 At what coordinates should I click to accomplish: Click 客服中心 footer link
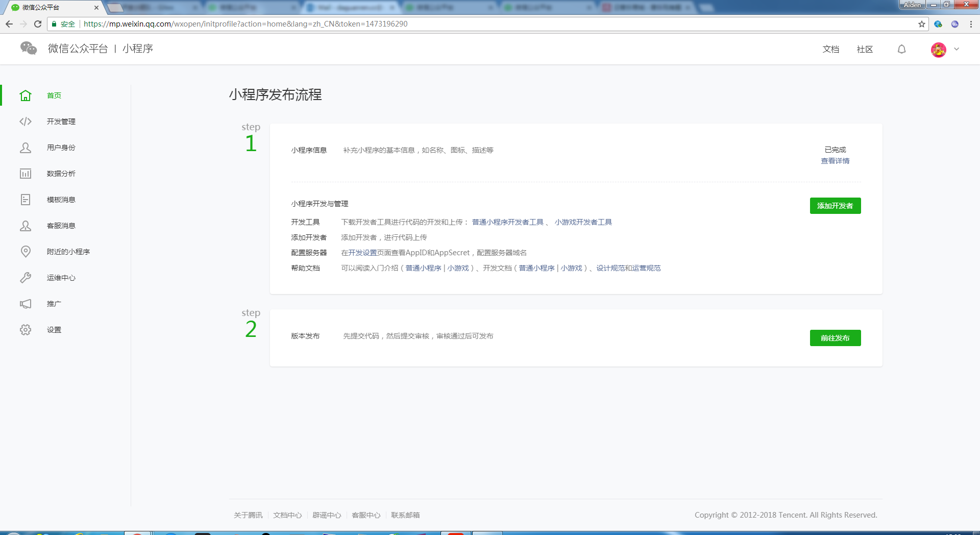click(366, 515)
